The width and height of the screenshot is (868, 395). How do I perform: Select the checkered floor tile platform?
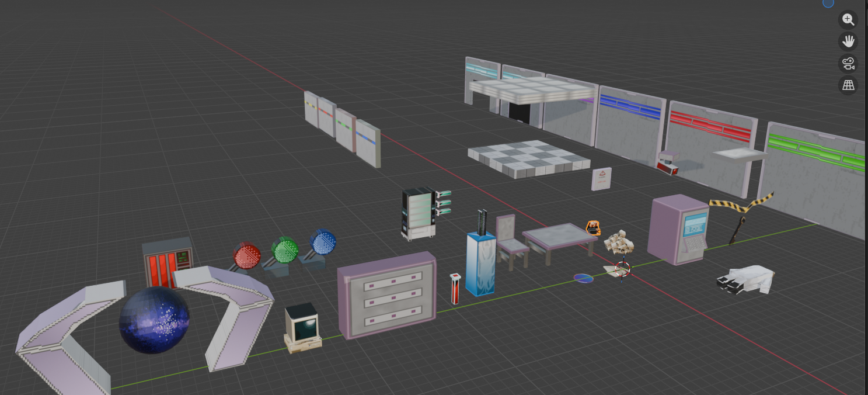tap(529, 158)
